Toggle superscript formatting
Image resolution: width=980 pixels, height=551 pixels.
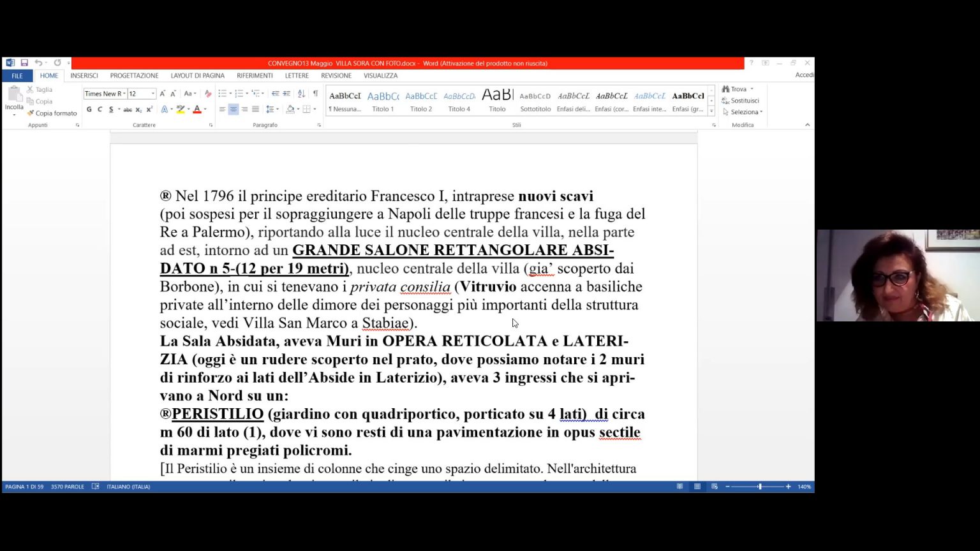[149, 110]
